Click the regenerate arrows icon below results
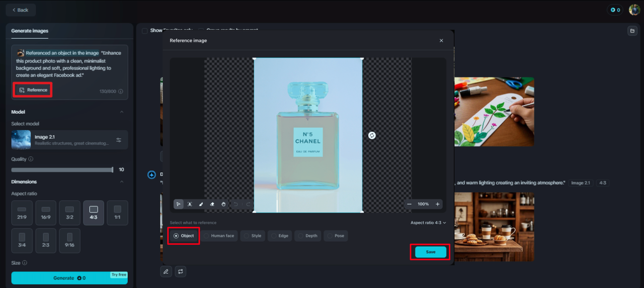Screen dimensions: 644x288 pyautogui.click(x=181, y=271)
